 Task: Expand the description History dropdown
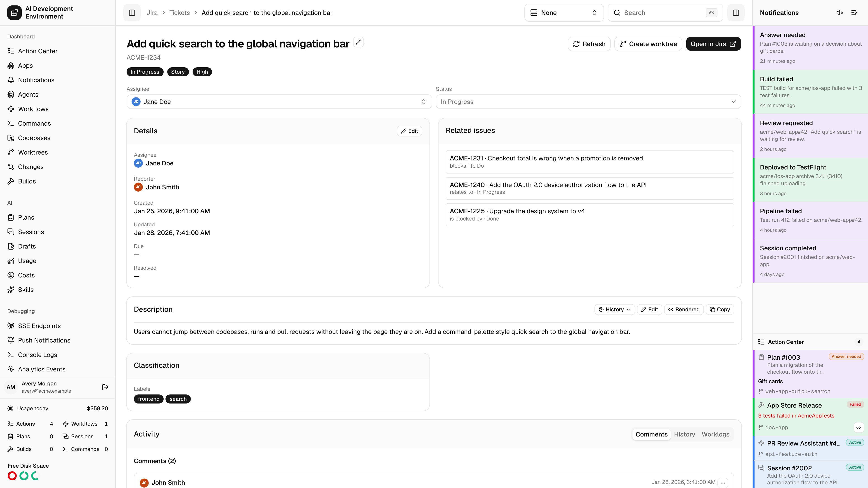tap(615, 310)
